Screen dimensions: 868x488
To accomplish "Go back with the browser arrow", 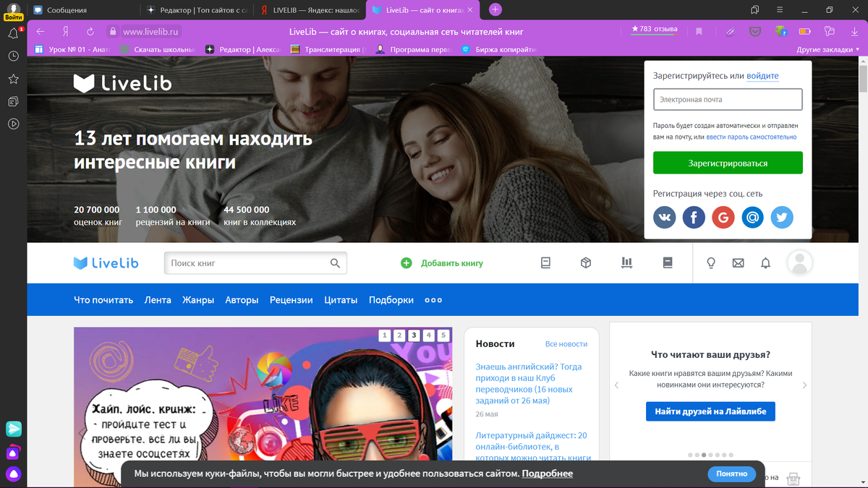I will (41, 32).
